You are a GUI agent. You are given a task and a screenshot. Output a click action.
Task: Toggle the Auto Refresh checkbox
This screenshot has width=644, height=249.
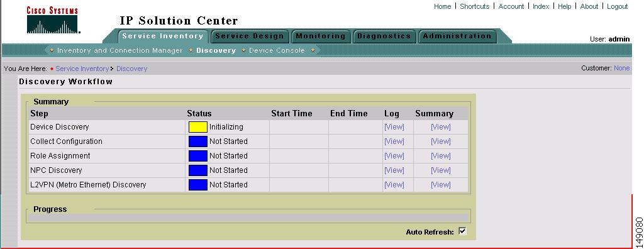(x=462, y=231)
